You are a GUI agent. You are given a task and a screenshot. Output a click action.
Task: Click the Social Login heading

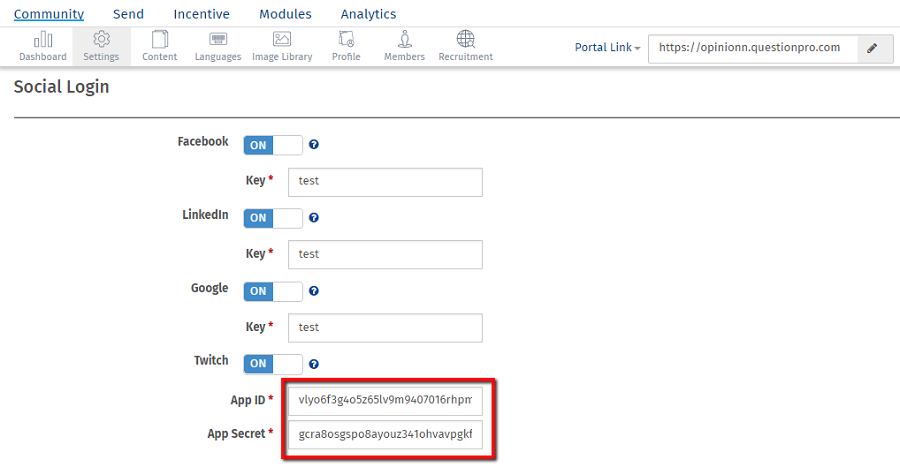(x=61, y=87)
